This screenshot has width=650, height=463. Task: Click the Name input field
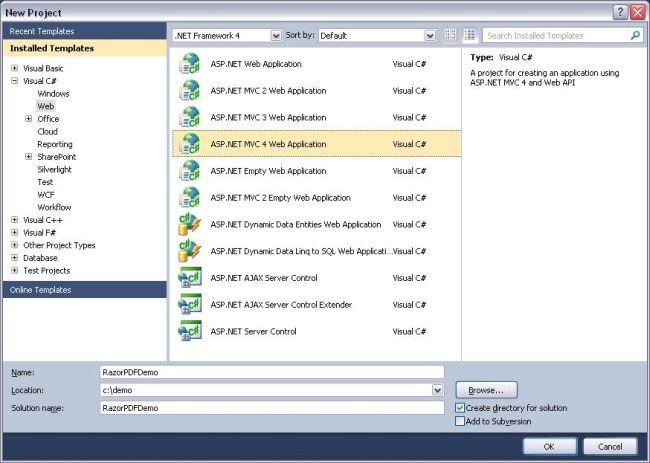(272, 372)
